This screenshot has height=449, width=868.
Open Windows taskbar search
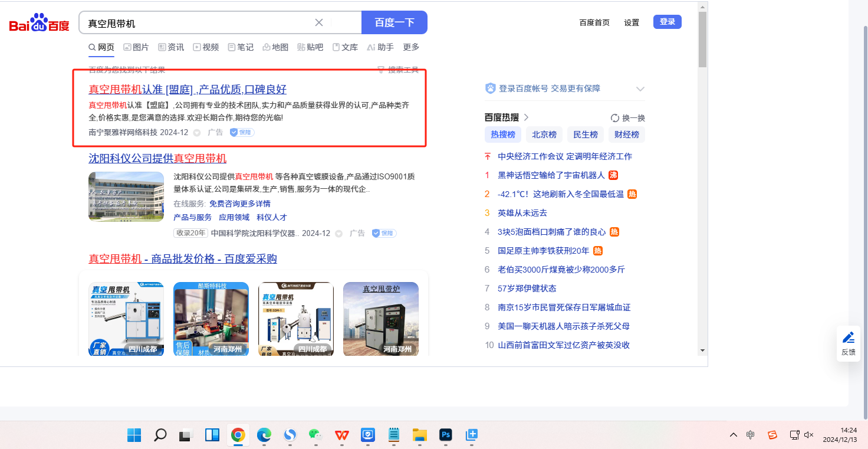(x=160, y=435)
